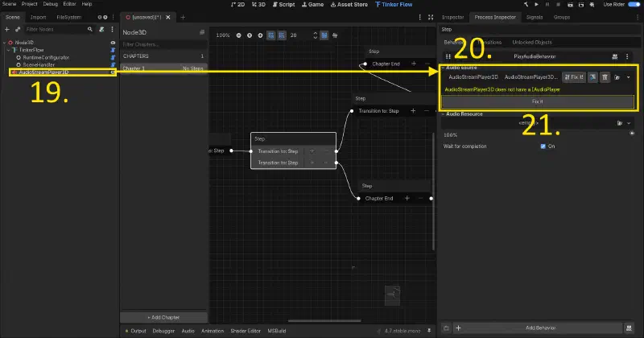
Task: Reset graph zoom to default
Action: coord(250,35)
